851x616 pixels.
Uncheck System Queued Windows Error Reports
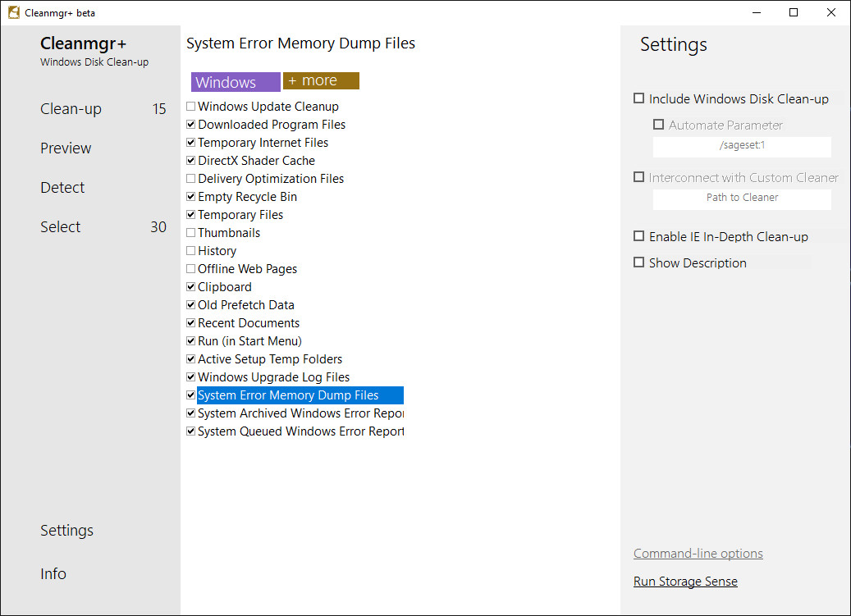click(190, 431)
